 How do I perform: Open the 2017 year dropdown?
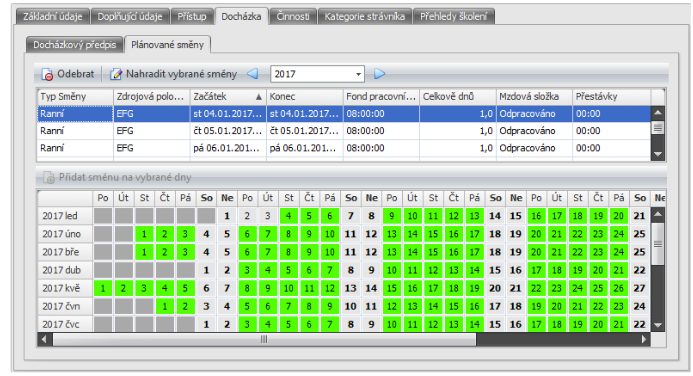coord(358,74)
